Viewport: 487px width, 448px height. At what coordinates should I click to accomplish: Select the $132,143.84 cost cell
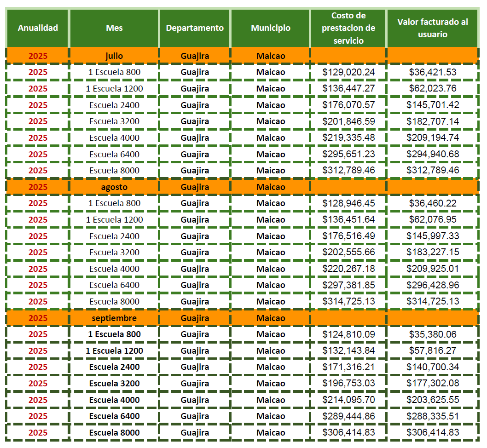click(x=348, y=350)
